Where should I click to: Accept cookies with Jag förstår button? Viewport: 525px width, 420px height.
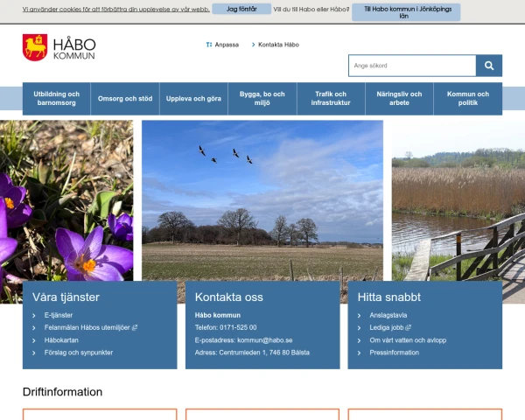241,9
